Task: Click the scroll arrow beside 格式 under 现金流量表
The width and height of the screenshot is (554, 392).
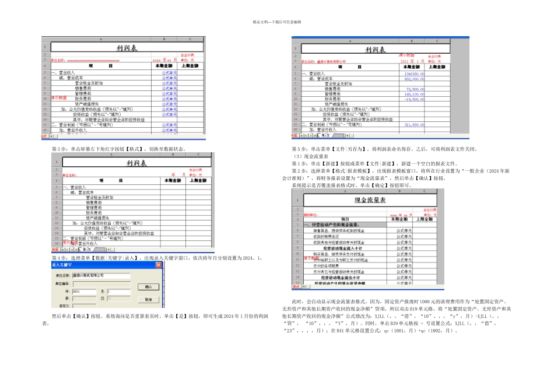Action: coord(304,286)
